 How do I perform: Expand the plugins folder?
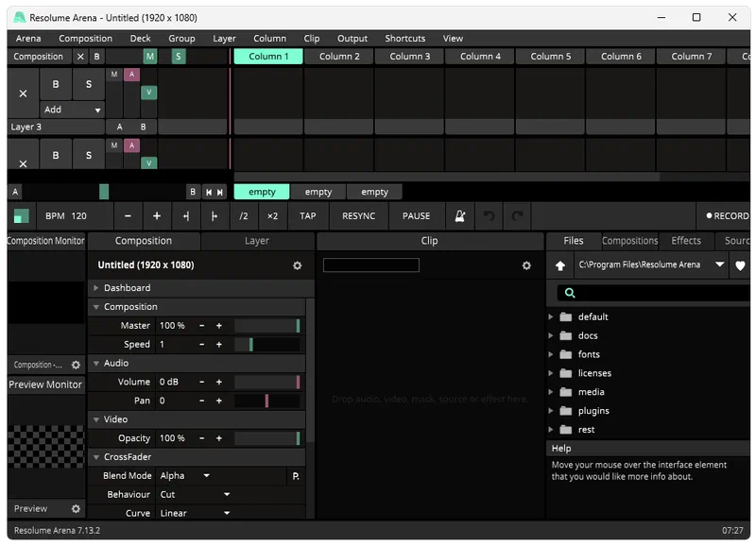point(551,411)
